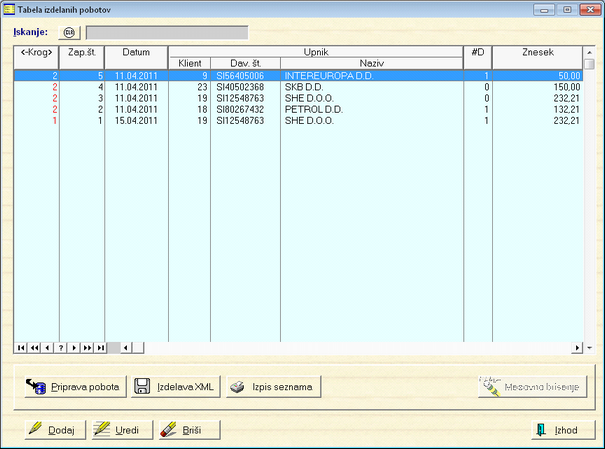This screenshot has width=605, height=449.
Task: Go to previous record with single left arrow
Action: pyautogui.click(x=47, y=347)
